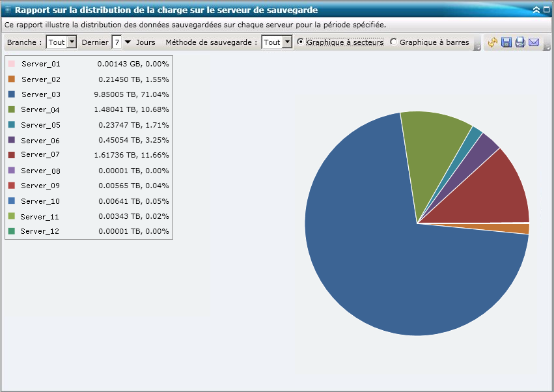554x392 pixels.
Task: Click the window restore button
Action: [x=547, y=9]
